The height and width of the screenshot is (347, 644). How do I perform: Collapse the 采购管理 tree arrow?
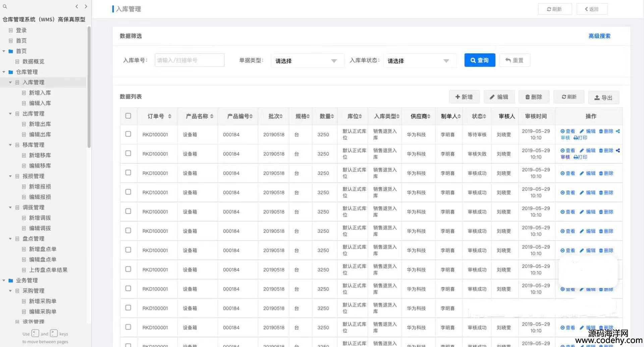[10, 291]
